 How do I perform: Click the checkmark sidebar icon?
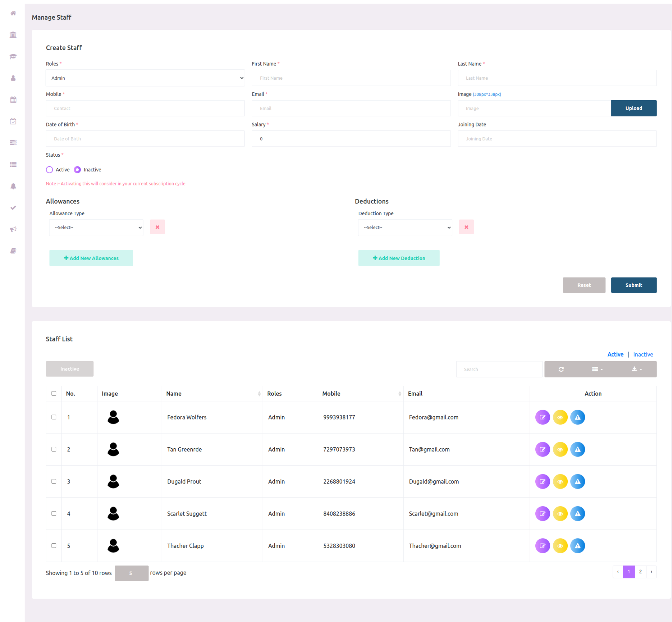[13, 208]
